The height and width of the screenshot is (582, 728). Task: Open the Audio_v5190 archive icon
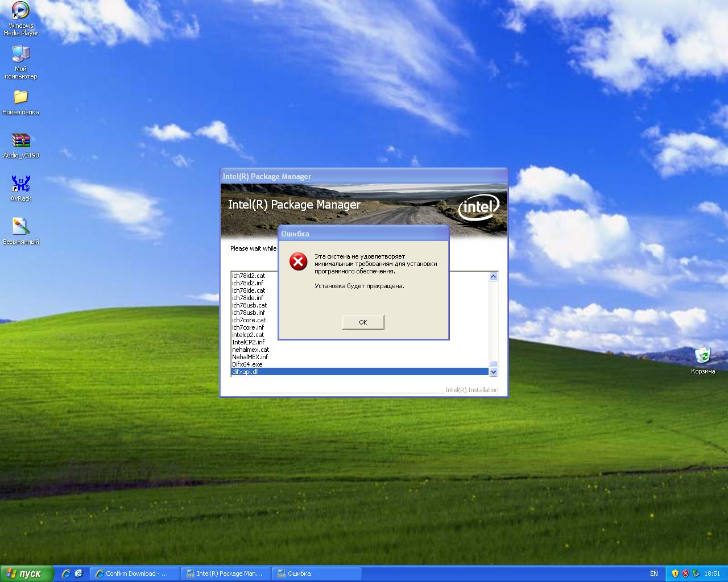click(21, 145)
